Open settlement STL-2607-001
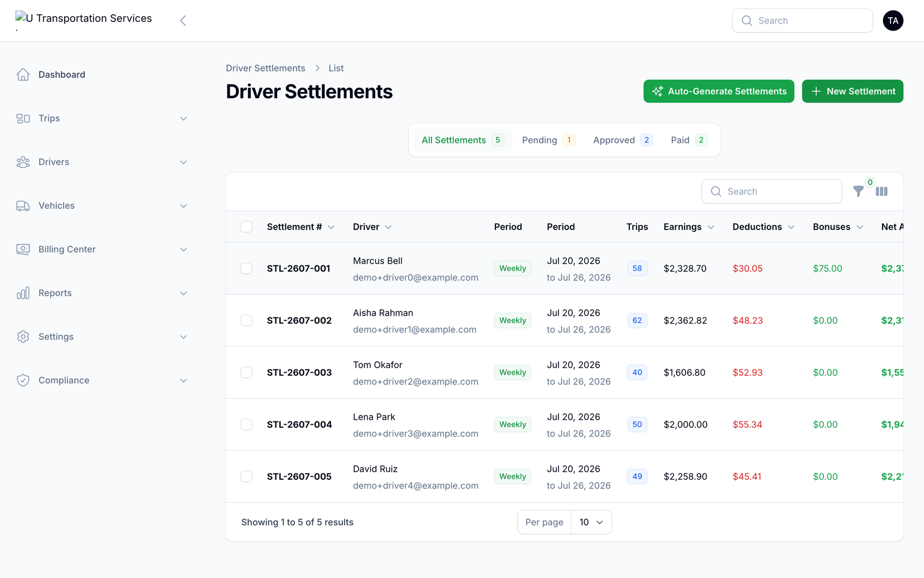 point(299,268)
